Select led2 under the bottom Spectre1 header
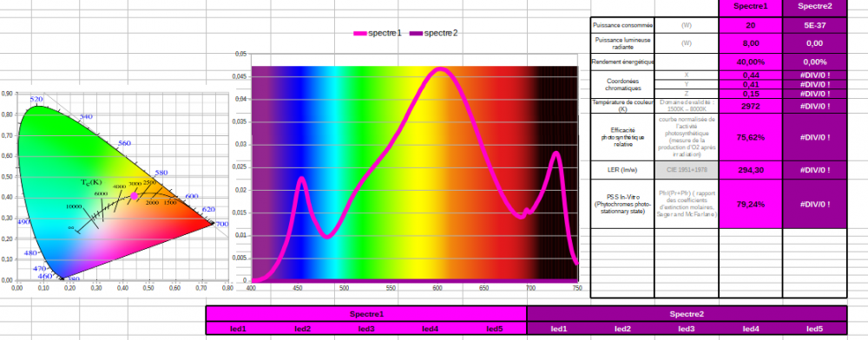Screen dimensions: 868x340 point(302,329)
